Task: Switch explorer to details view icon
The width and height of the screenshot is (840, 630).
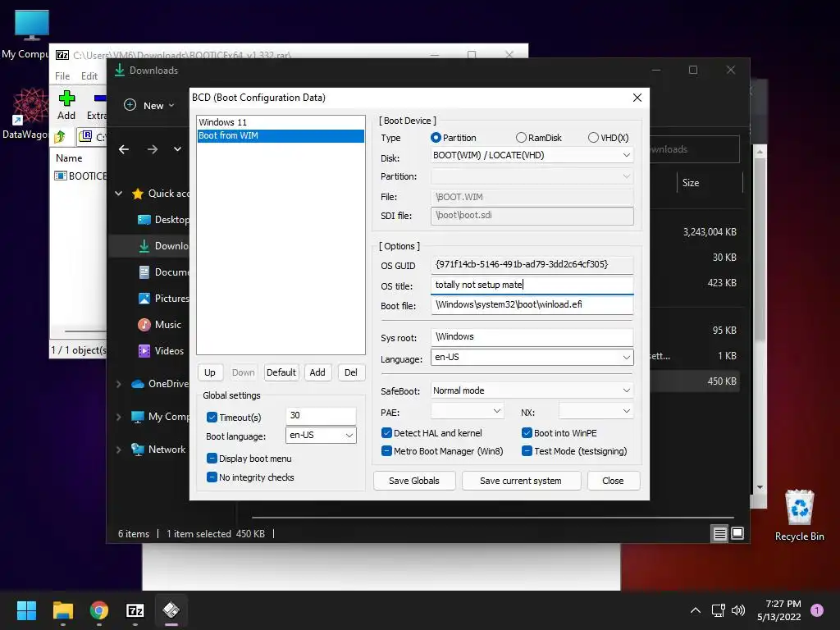Action: pos(720,533)
